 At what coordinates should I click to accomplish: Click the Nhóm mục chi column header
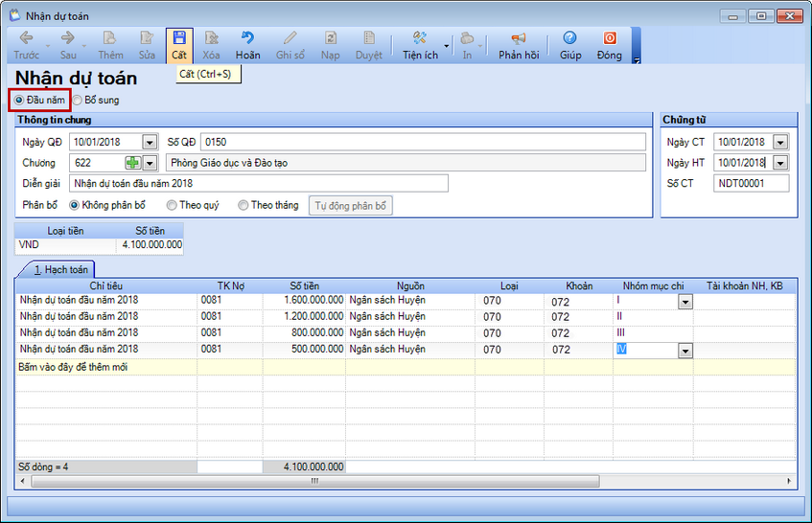coord(653,285)
